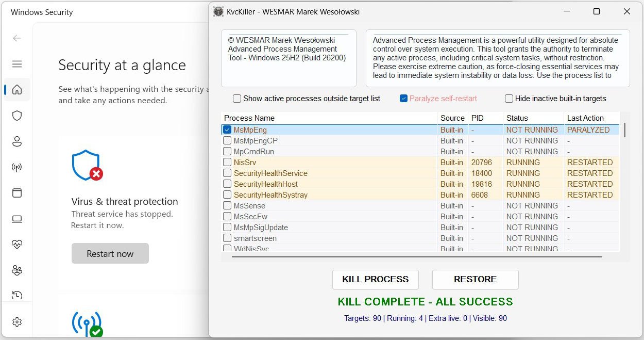Viewport: 644px width, 340px height.
Task: Open Firewall & network protection sidebar icon
Action: click(x=17, y=167)
